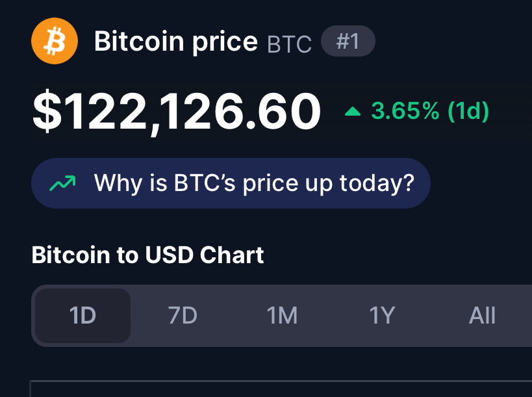
Task: Click the (1d) change period label
Action: [468, 111]
